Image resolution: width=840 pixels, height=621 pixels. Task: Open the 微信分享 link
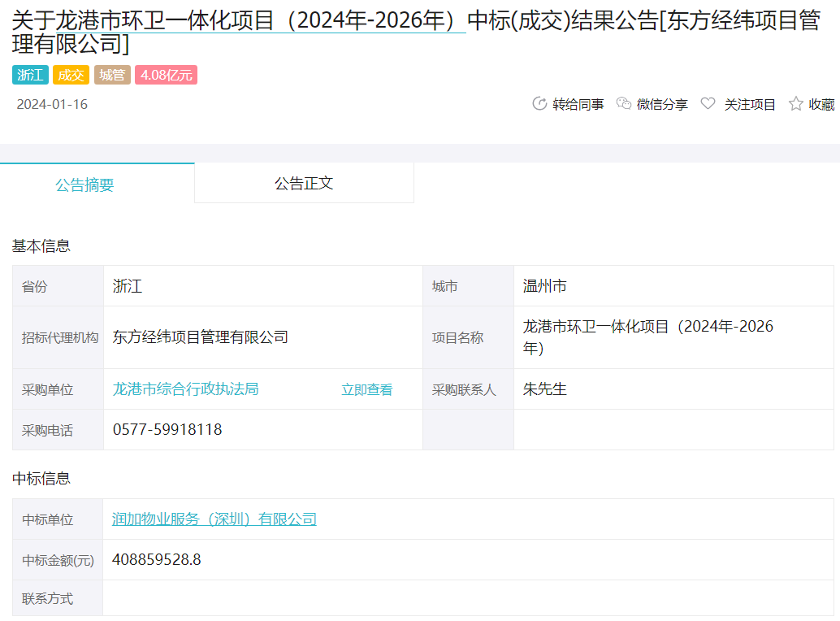662,105
